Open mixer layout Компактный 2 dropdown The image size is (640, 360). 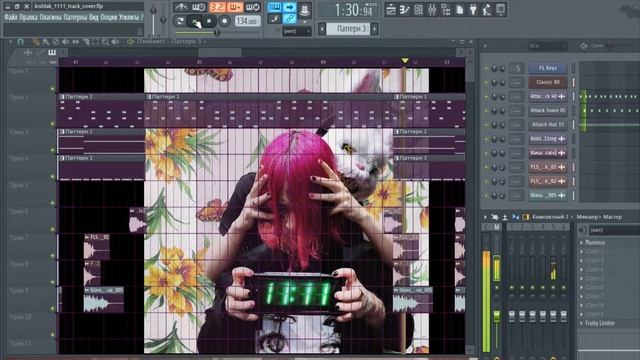[x=550, y=217]
